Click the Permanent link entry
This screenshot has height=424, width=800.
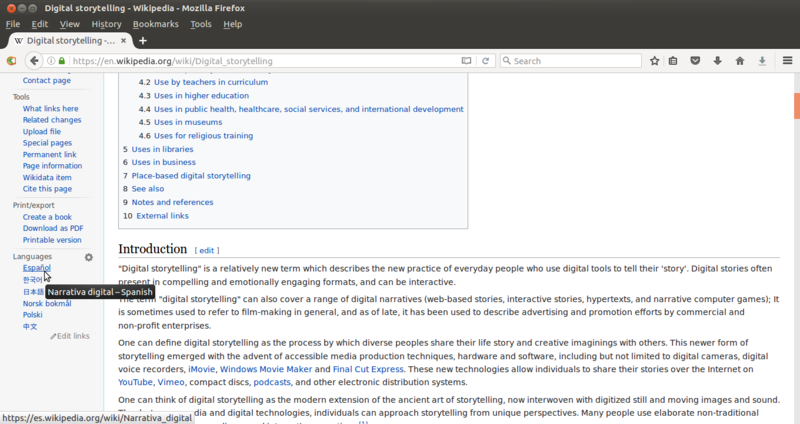pos(49,154)
